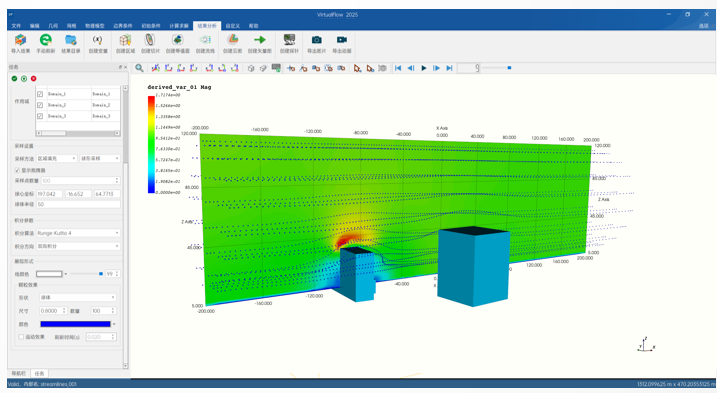The width and height of the screenshot is (717, 393).
Task: Open the 积分方向 integration direction dropdown
Action: coord(78,246)
